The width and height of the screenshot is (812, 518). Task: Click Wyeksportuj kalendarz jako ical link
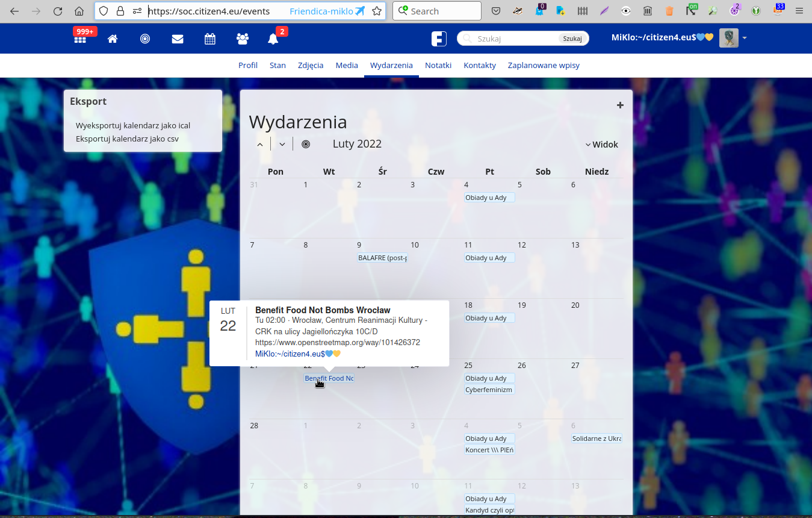pos(133,125)
